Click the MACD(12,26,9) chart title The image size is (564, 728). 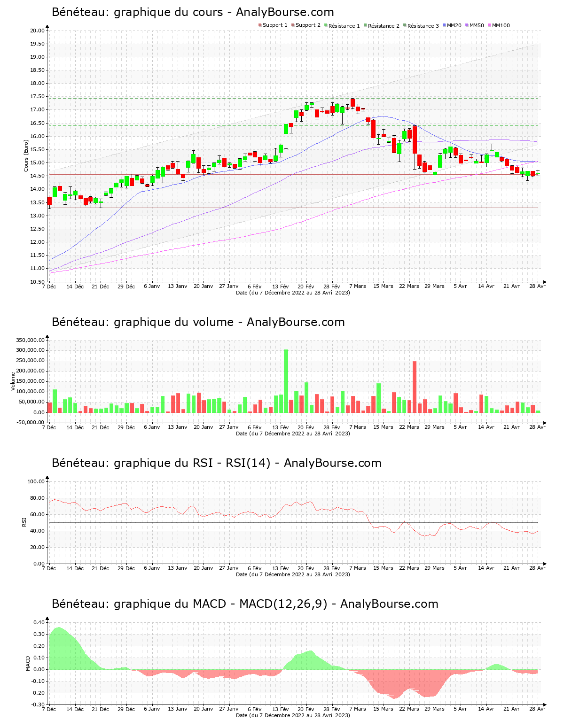244,604
